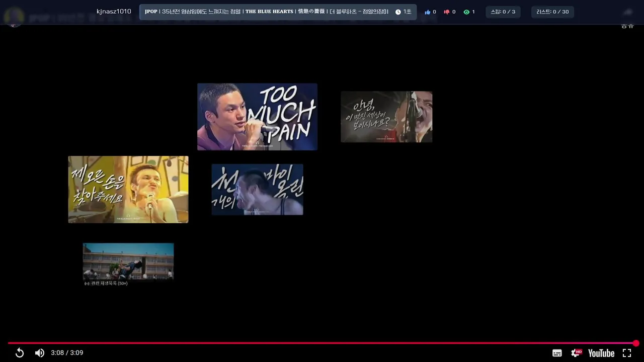Mute the video with the speaker icon
644x362 pixels.
pos(39,353)
